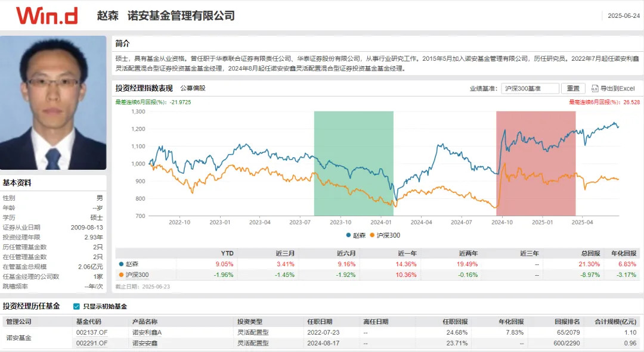Click the 近六月 column header
The width and height of the screenshot is (644, 352).
tap(346, 253)
